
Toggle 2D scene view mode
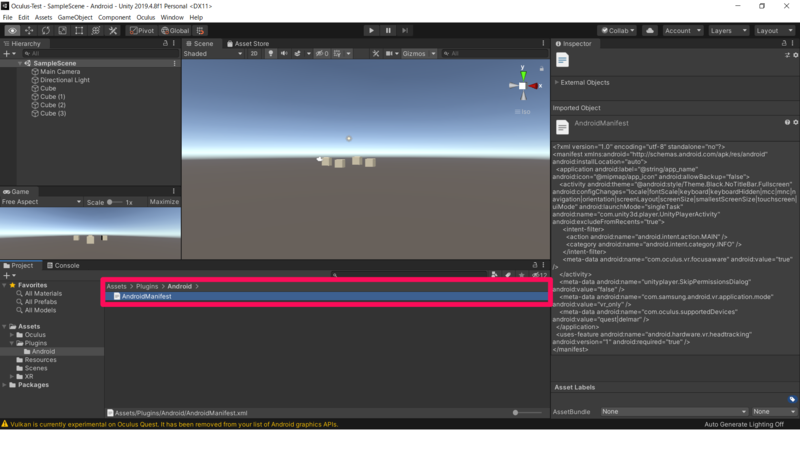coord(254,54)
